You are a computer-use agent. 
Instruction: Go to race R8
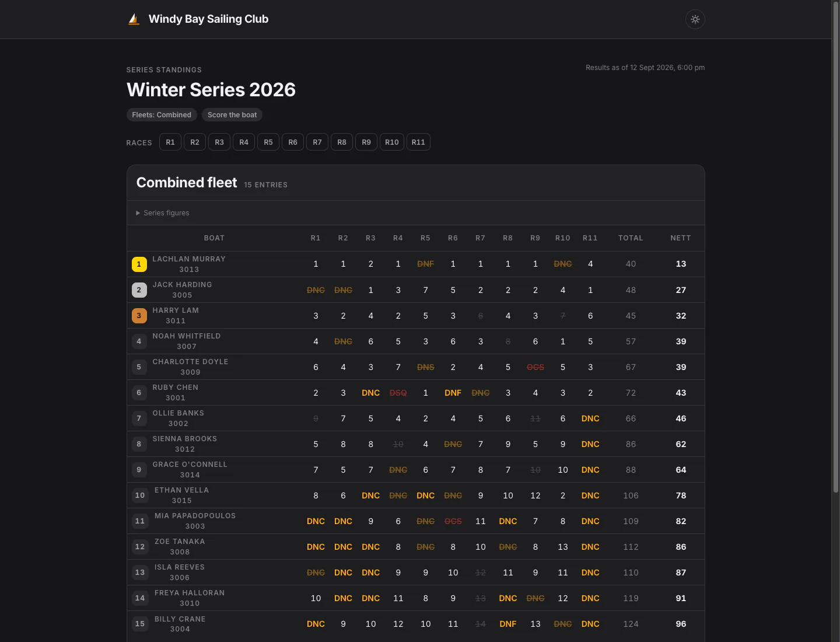pos(342,142)
